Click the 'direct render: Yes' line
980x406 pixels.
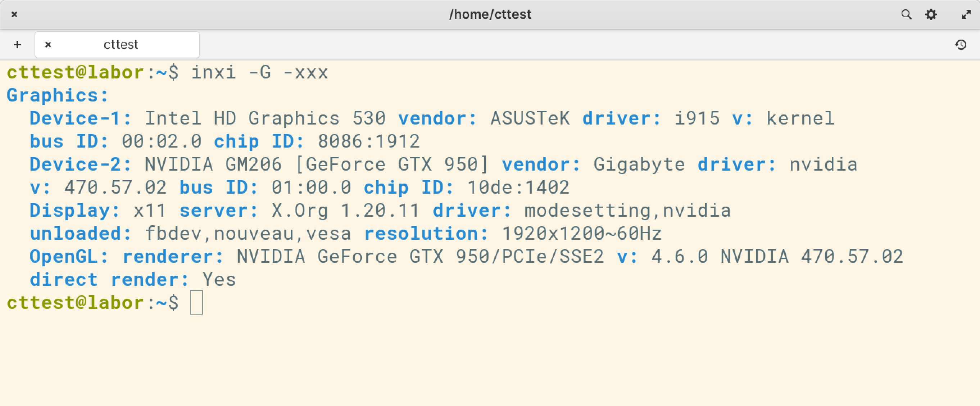coord(133,280)
